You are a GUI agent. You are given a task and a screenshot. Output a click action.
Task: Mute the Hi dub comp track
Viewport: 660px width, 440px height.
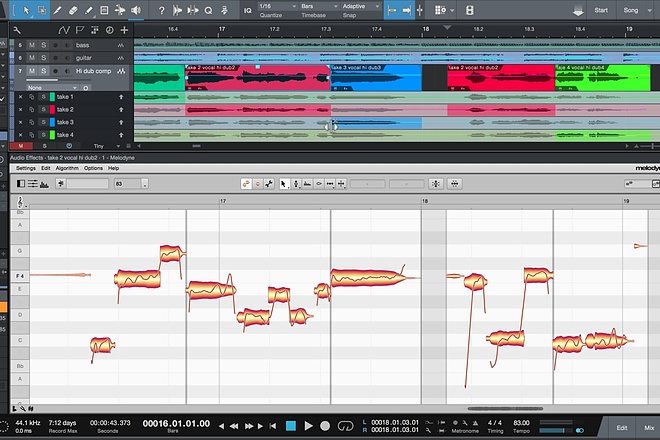[31, 71]
